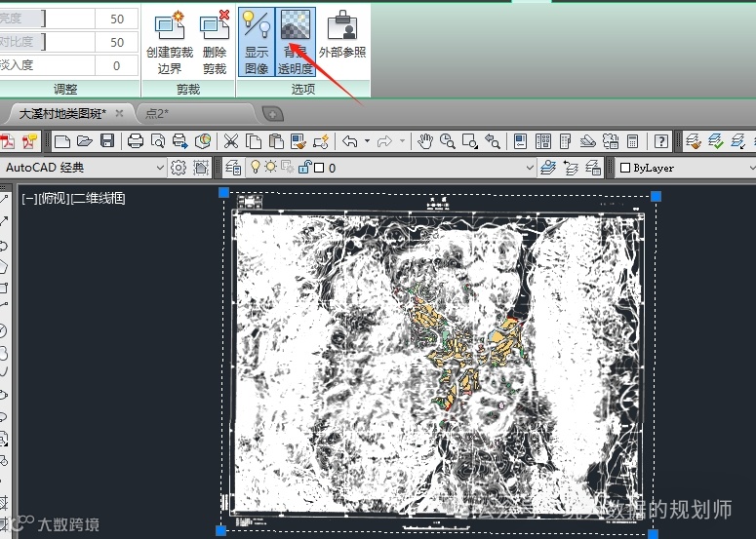Click the Block Editor icon
Screen dimensions: 756x539
coord(321,141)
